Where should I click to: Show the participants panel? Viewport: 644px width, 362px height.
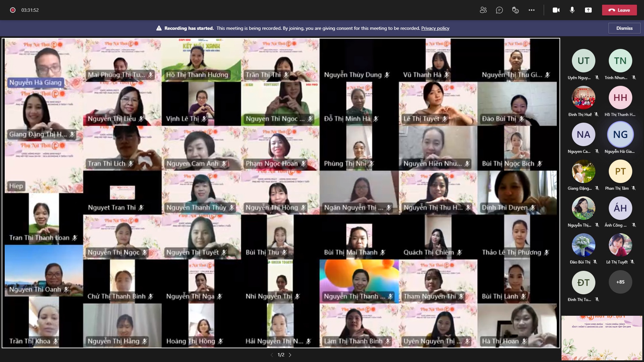(x=483, y=10)
